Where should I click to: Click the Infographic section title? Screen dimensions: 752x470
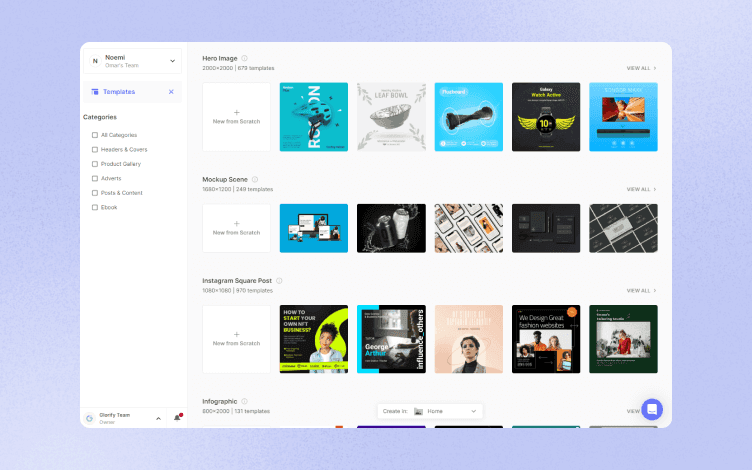pyautogui.click(x=220, y=401)
